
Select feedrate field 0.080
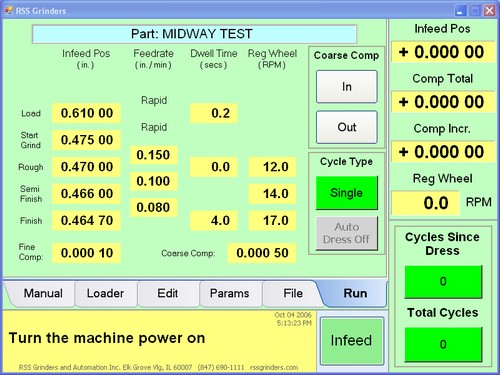pos(153,207)
